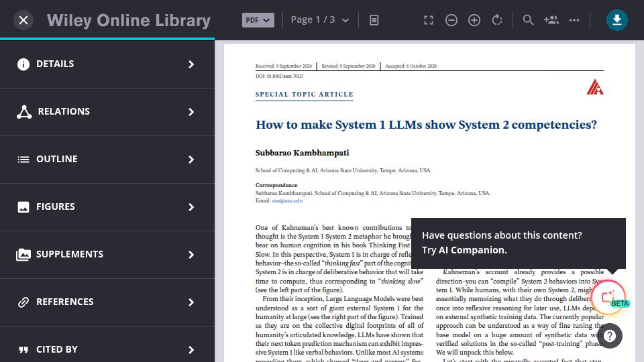Expand the CITED BY chevron arrow
The height and width of the screenshot is (362, 644).
[x=191, y=350]
